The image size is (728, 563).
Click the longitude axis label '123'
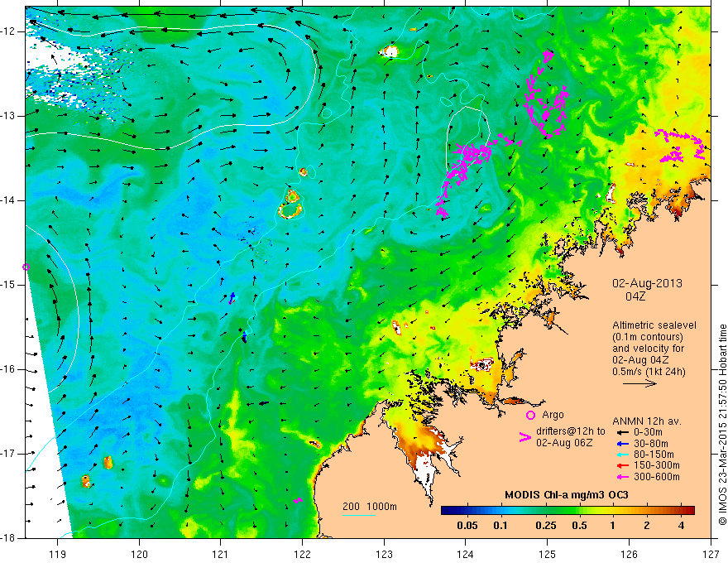click(384, 554)
